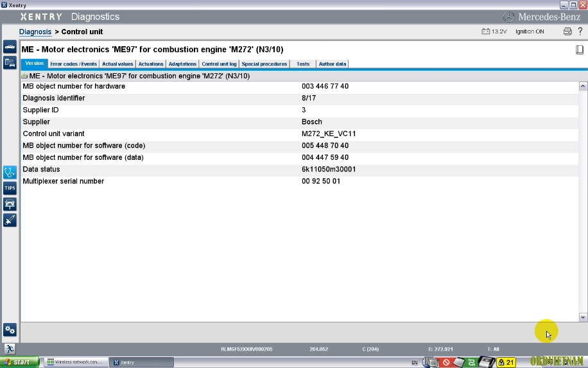The image size is (588, 368).
Task: Click the Supplier ID row label
Action: (40, 110)
